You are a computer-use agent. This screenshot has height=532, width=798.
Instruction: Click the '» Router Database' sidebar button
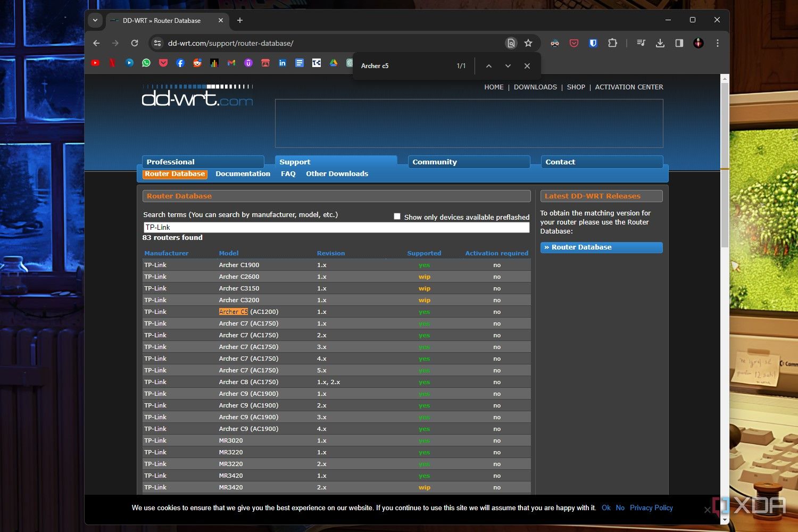point(602,247)
